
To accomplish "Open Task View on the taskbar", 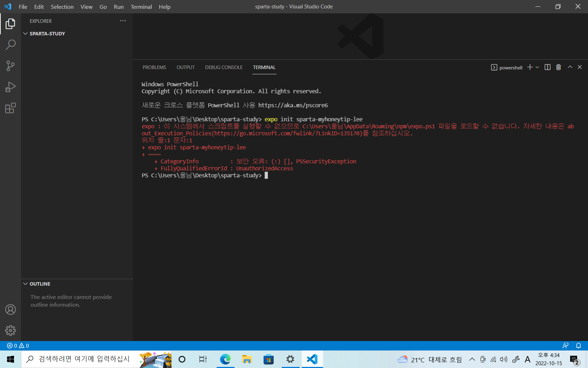I will point(203,359).
